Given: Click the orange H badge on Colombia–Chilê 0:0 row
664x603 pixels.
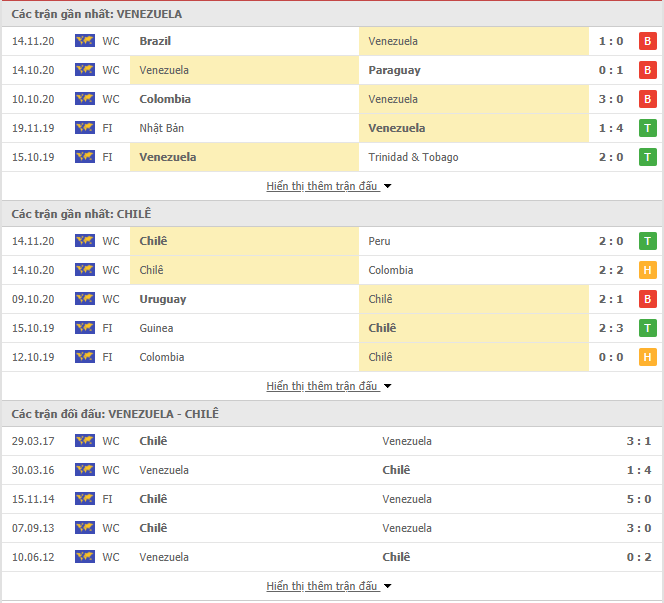Looking at the screenshot, I should (647, 357).
